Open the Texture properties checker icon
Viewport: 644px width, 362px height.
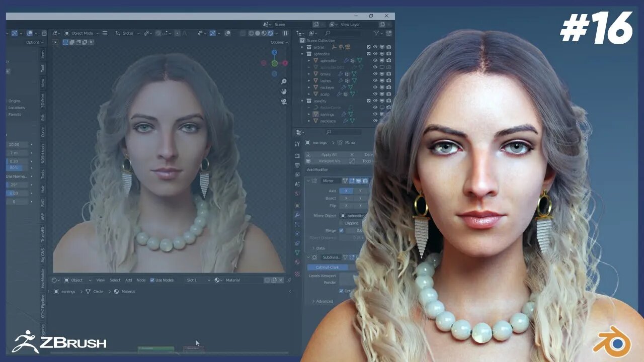[x=297, y=274]
